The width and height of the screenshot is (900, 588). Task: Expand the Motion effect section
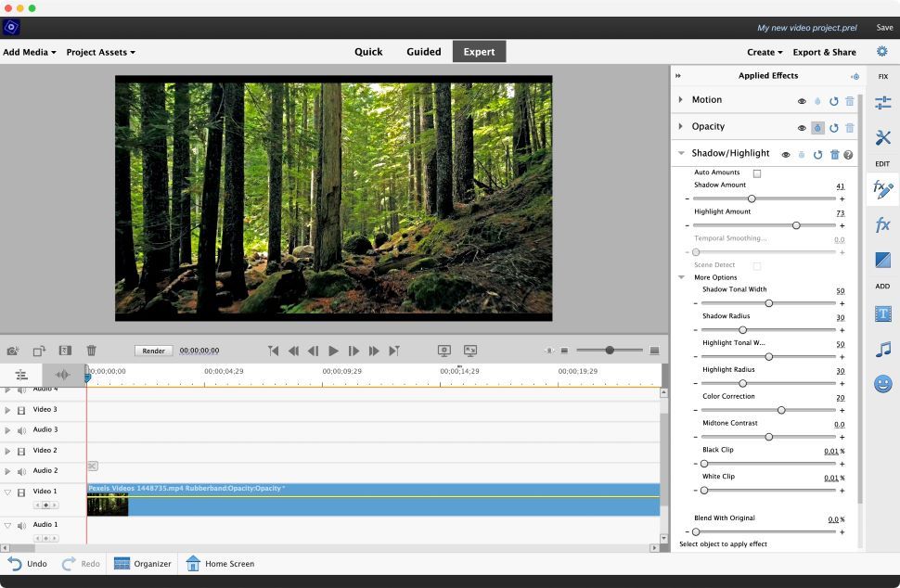coord(680,99)
